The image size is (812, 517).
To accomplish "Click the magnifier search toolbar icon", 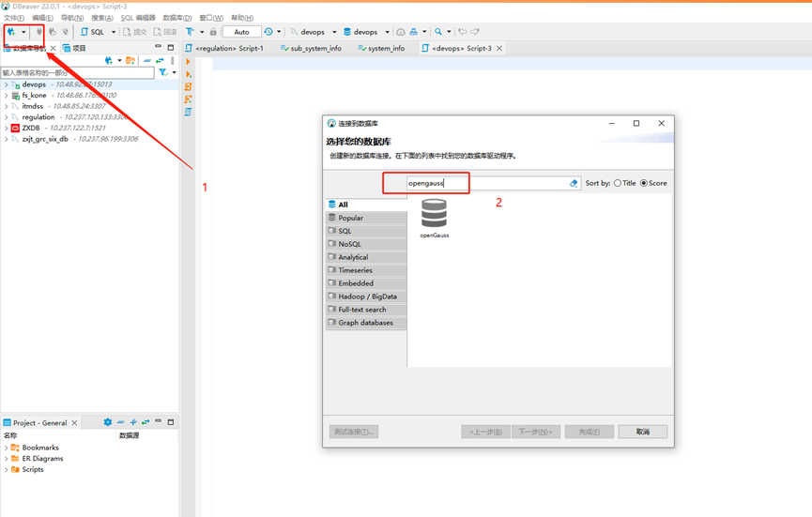I will click(438, 32).
